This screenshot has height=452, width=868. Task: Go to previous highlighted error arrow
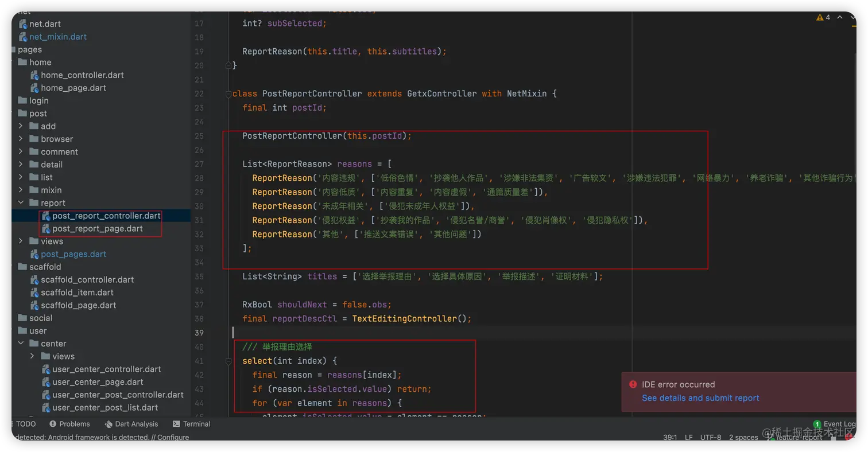coord(840,17)
